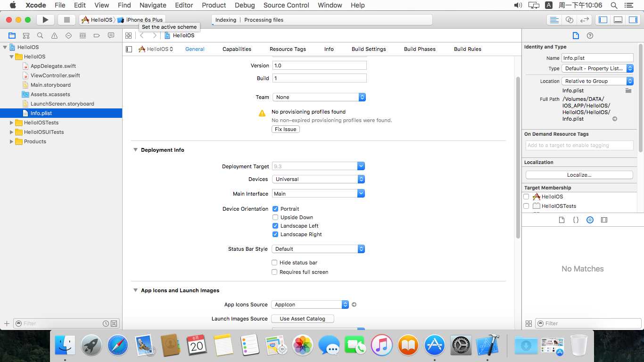Show the Standard editor
The height and width of the screenshot is (362, 644).
click(554, 20)
